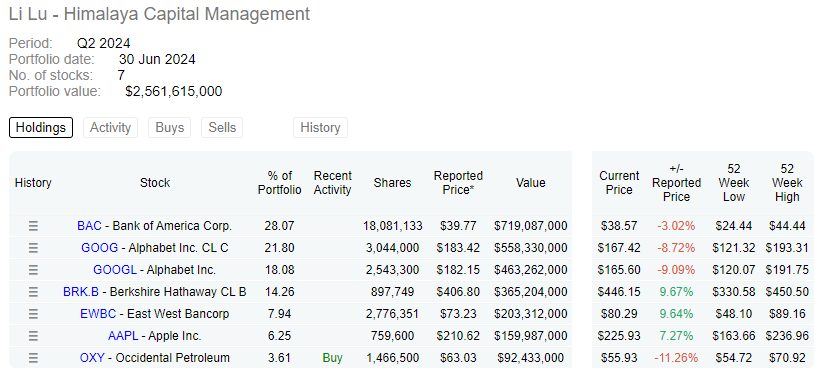
Task: Open history icon for EWBC row
Action: click(33, 314)
